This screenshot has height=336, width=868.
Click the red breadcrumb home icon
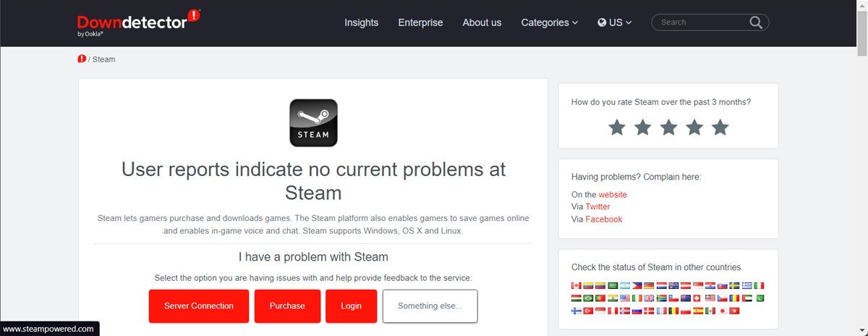[82, 59]
